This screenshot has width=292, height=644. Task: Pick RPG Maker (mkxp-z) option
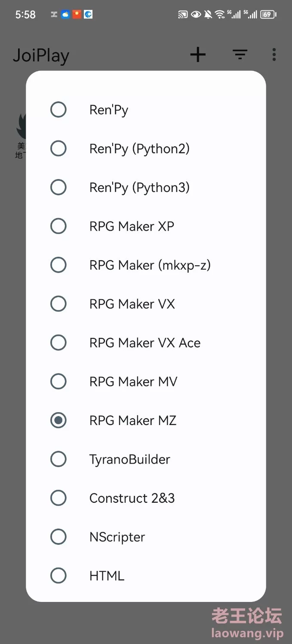[x=146, y=265]
